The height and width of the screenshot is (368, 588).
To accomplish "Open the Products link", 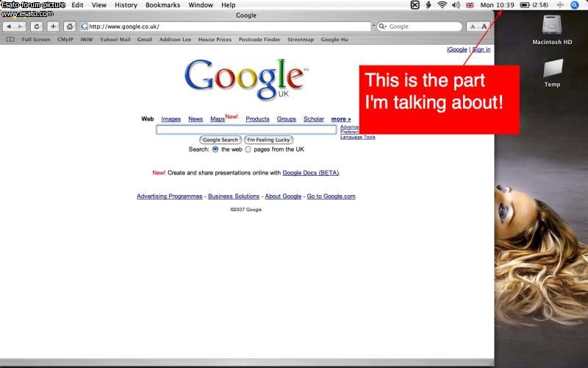I will click(258, 119).
